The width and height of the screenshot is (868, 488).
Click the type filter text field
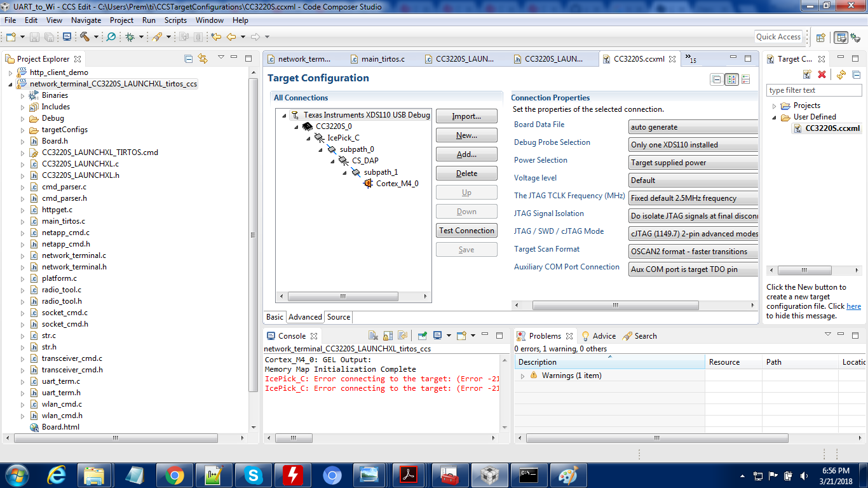[815, 90]
